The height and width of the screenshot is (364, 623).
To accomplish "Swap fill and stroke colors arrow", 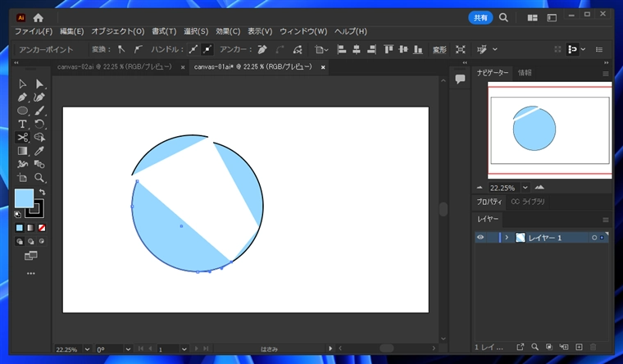I will (42, 192).
